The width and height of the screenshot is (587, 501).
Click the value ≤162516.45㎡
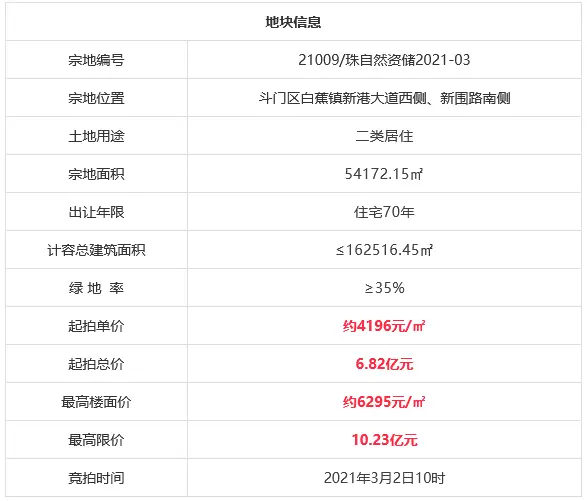pos(384,250)
